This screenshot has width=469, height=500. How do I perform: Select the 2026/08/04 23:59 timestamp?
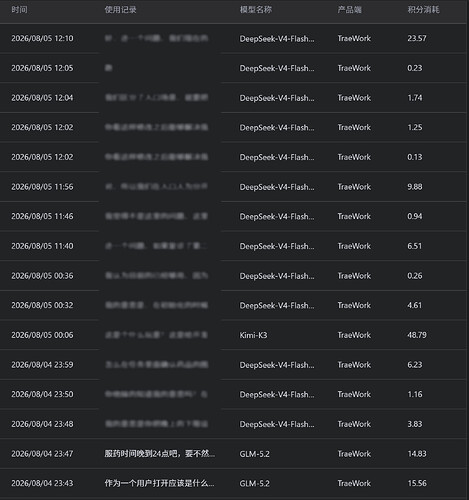pyautogui.click(x=42, y=365)
